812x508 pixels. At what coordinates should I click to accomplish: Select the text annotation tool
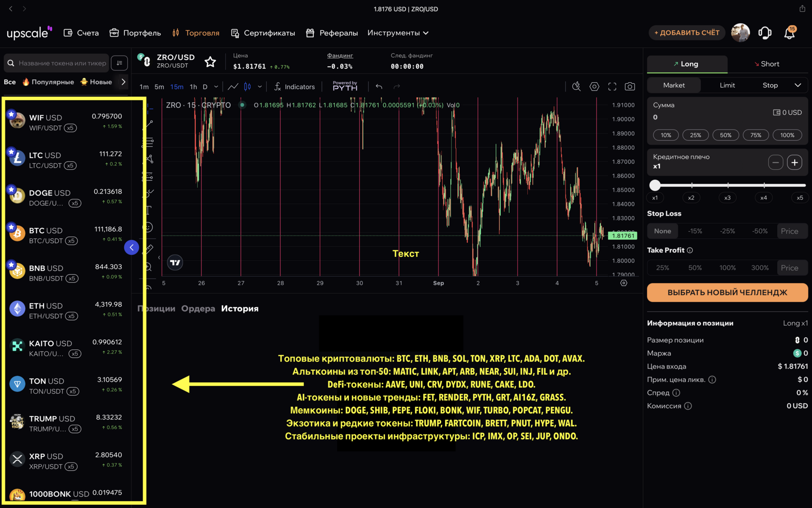(149, 210)
